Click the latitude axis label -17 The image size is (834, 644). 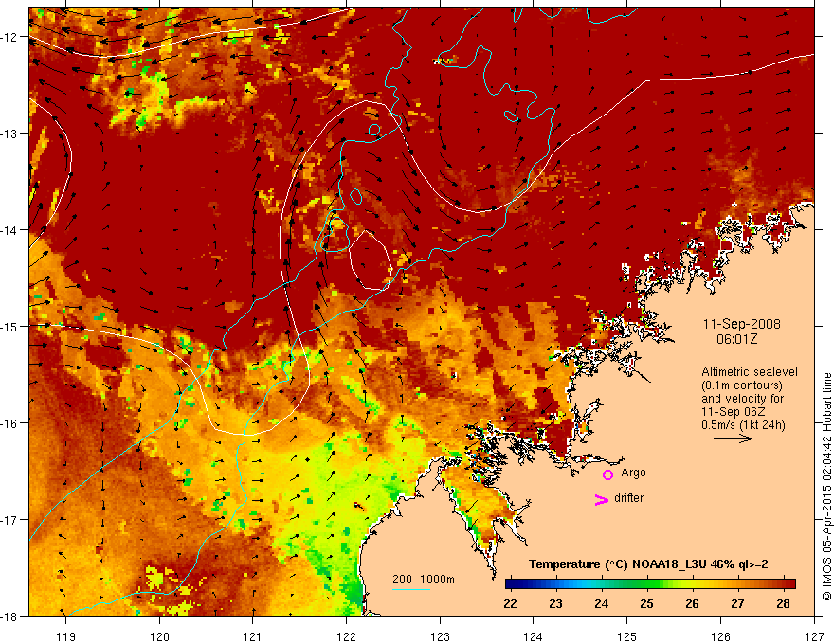[x=9, y=519]
